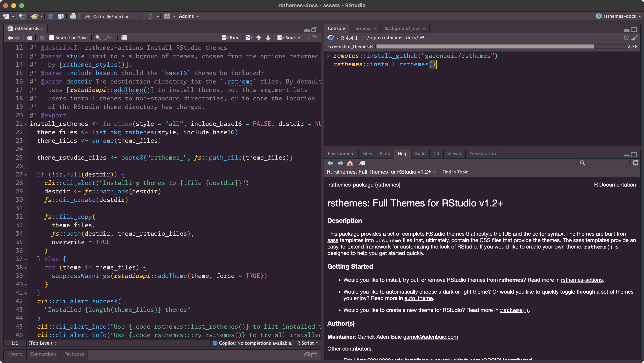
Task: Click the compile report notebook icon
Action: (x=124, y=37)
